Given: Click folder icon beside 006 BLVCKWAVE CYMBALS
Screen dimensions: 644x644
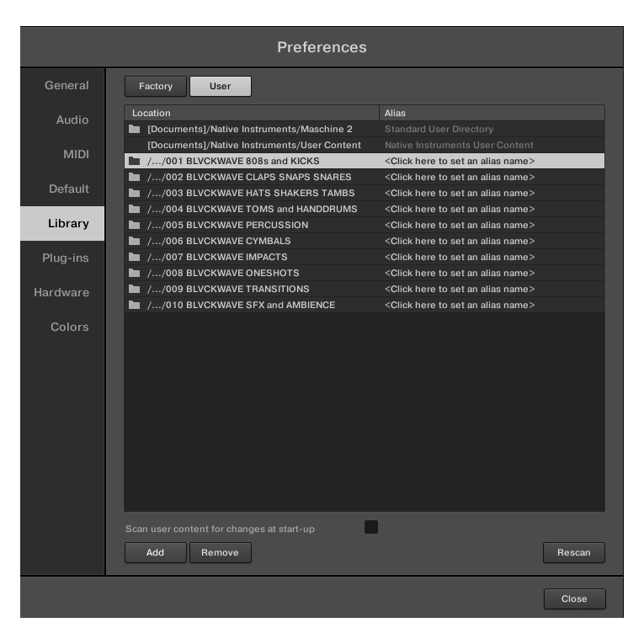Looking at the screenshot, I should tap(134, 241).
